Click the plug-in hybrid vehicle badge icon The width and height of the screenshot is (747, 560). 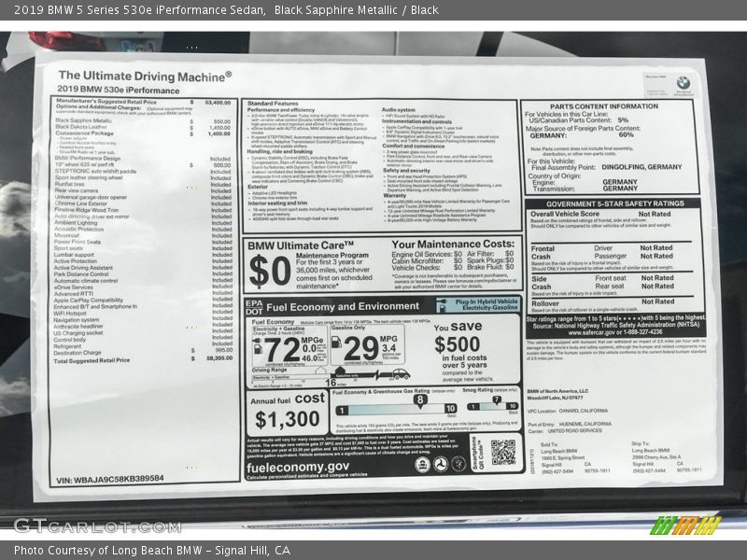pos(441,304)
